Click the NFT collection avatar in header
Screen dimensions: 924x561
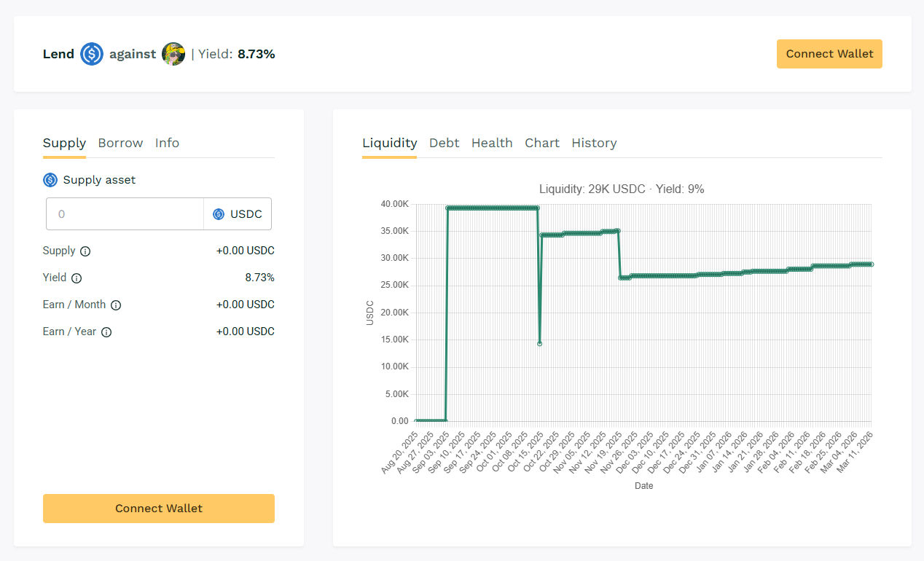coord(173,54)
